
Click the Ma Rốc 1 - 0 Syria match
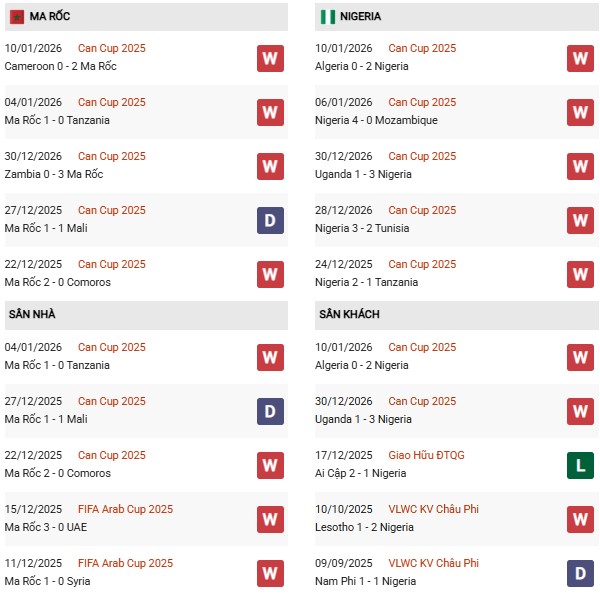click(49, 581)
